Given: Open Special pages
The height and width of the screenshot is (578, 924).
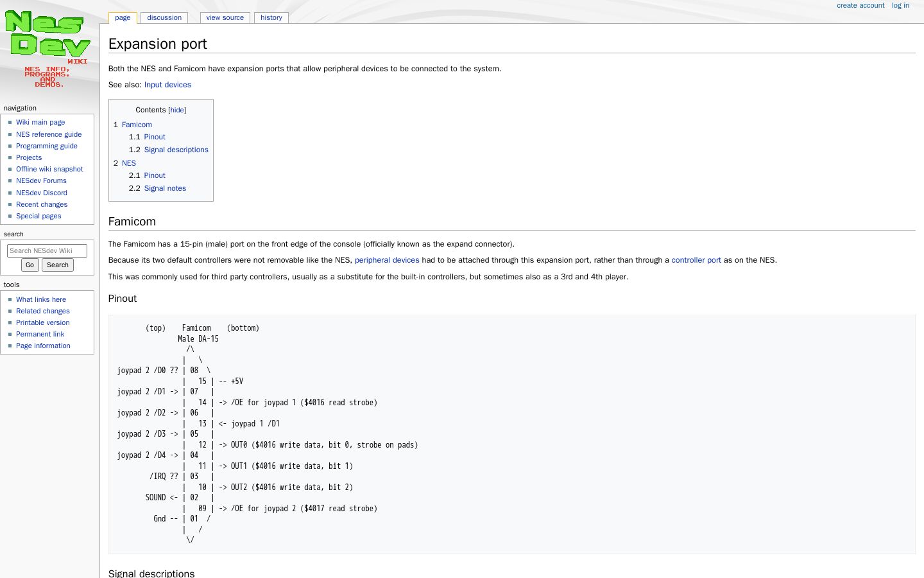Looking at the screenshot, I should tap(38, 216).
